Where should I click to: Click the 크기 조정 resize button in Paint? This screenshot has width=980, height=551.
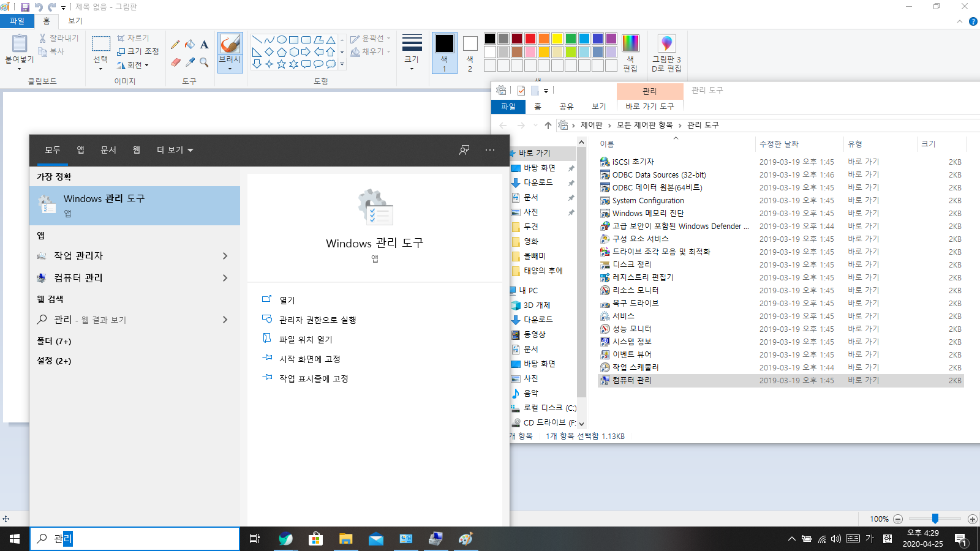pyautogui.click(x=138, y=51)
